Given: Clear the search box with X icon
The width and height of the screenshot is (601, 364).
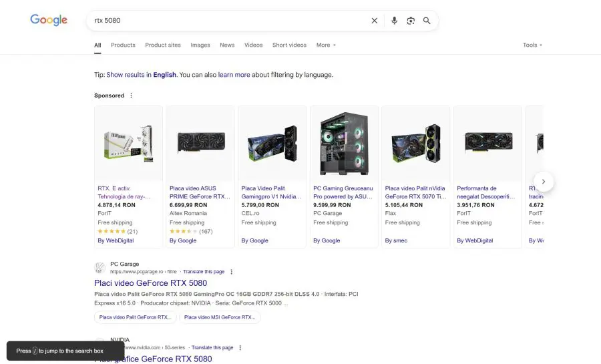Looking at the screenshot, I should click(x=375, y=21).
